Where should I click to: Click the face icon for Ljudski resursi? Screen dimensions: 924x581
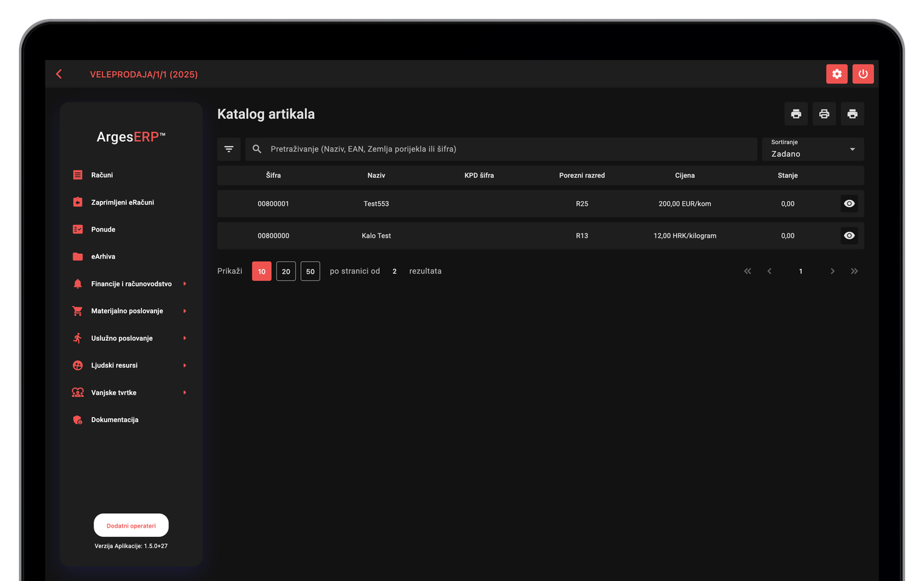pyautogui.click(x=78, y=365)
